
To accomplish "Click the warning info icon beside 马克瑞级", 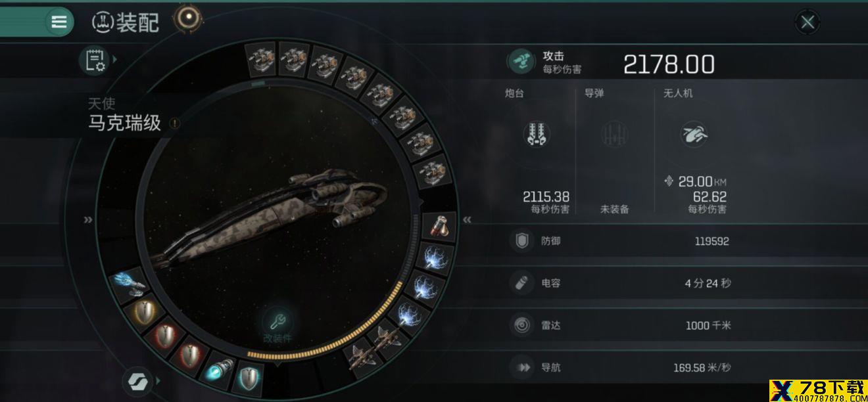I will [x=174, y=123].
